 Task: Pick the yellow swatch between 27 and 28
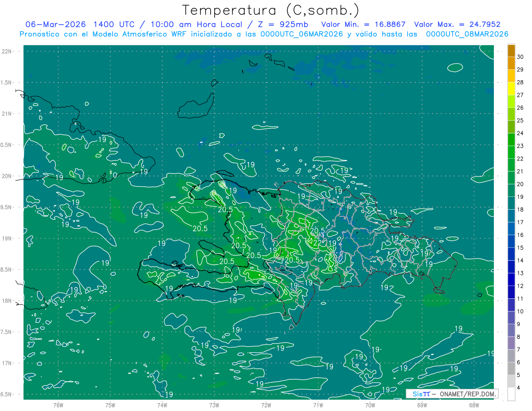click(x=511, y=89)
